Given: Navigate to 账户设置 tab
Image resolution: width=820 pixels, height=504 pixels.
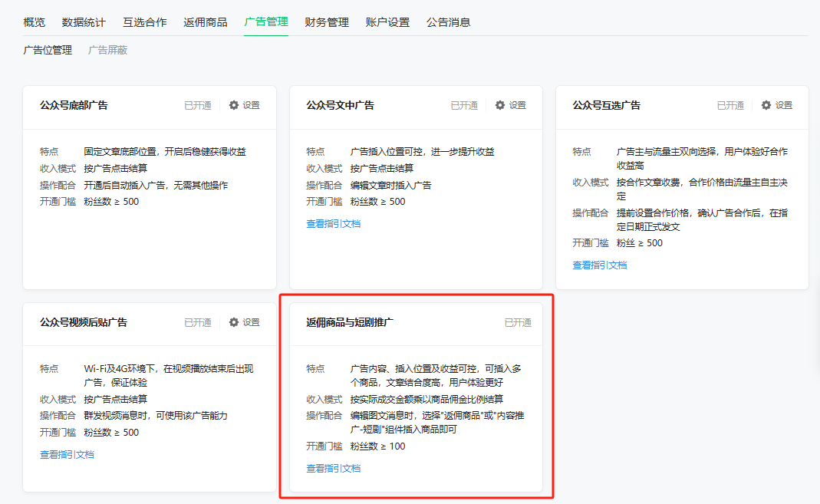Looking at the screenshot, I should click(387, 22).
